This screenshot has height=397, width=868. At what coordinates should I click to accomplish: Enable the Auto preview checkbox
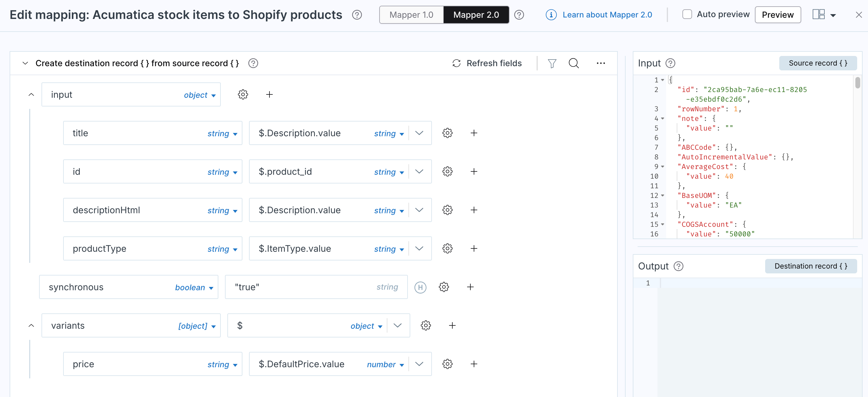click(687, 14)
